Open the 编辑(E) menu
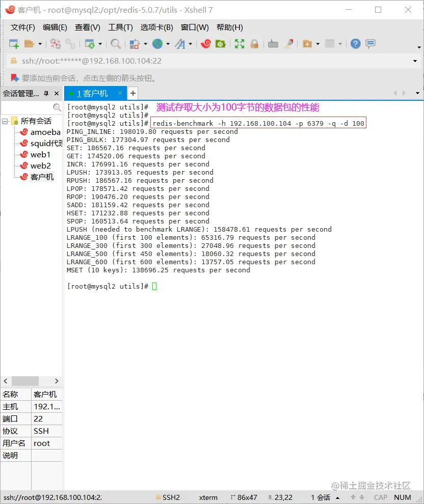Image resolution: width=424 pixels, height=504 pixels. (x=55, y=27)
